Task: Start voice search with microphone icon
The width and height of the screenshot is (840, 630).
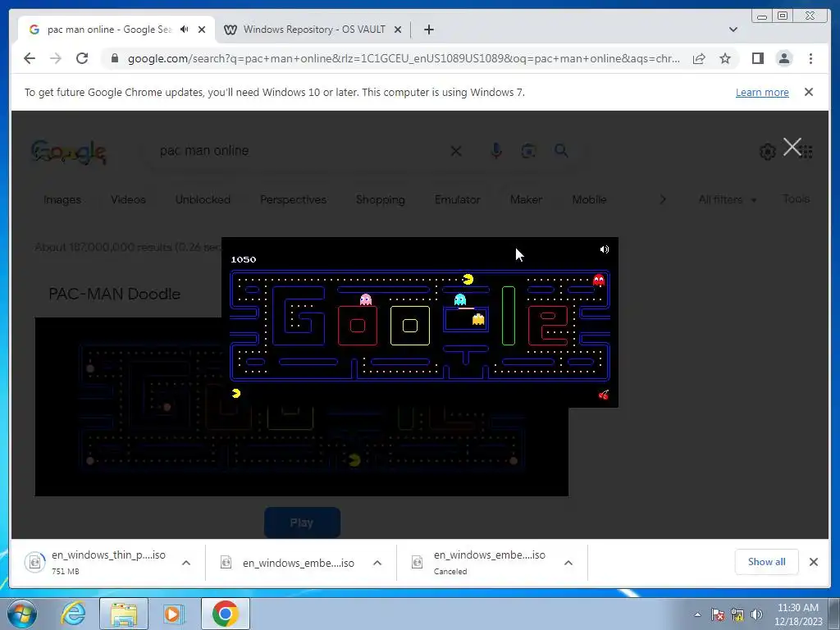Action: point(496,151)
